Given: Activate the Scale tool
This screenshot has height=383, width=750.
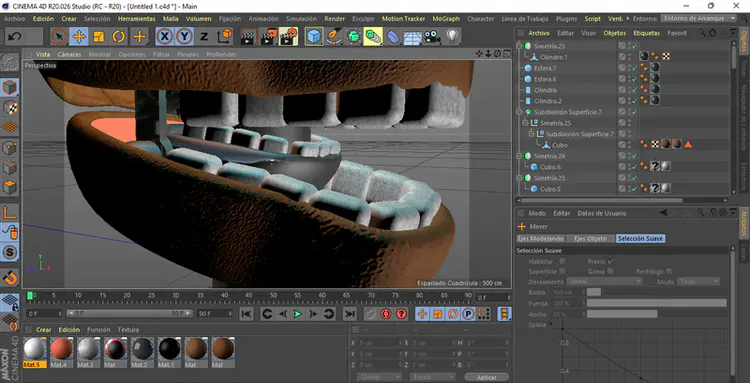Looking at the screenshot, I should click(x=99, y=36).
